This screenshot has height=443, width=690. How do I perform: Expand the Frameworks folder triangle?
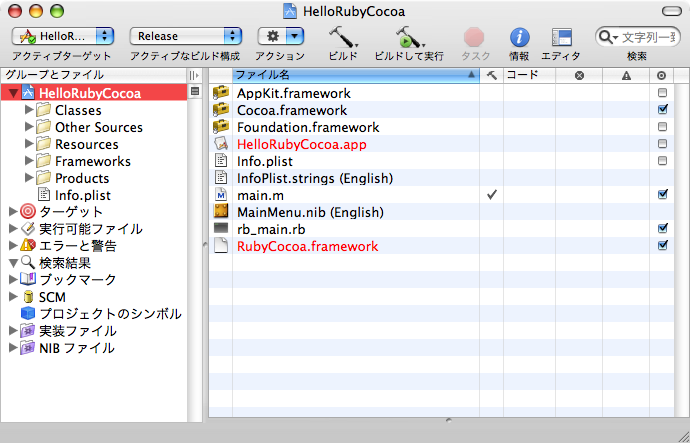[29, 161]
